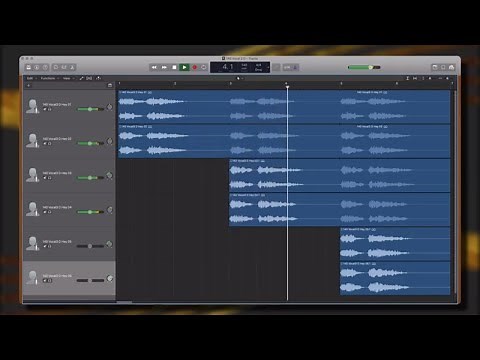The height and width of the screenshot is (360, 480).
Task: Open the Editors scissors button
Action: point(72,67)
